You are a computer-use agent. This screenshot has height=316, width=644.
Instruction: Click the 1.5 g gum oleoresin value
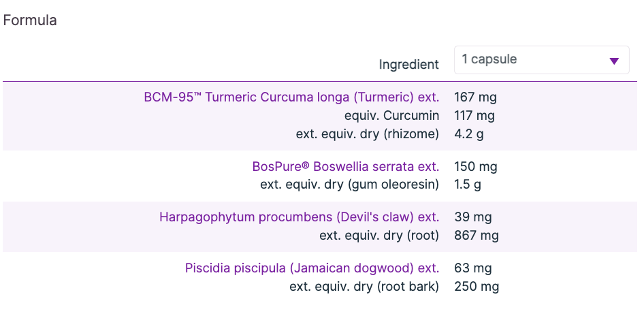tap(469, 185)
